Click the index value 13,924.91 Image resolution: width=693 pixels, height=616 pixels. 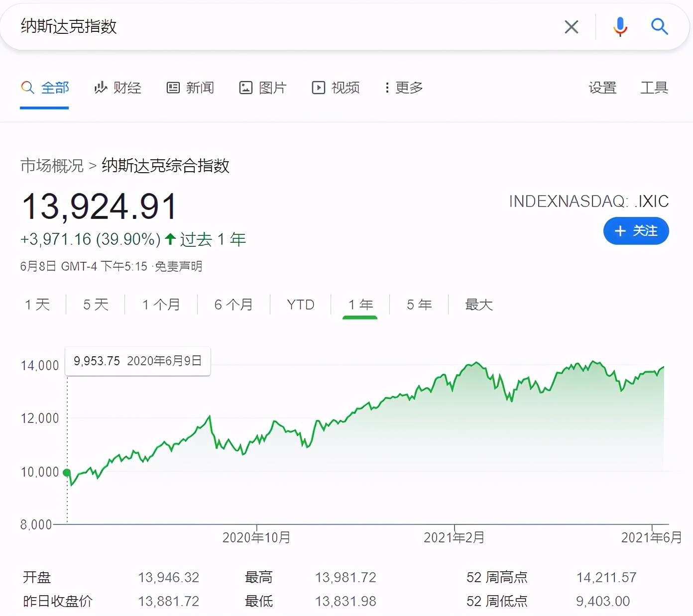[x=100, y=206]
